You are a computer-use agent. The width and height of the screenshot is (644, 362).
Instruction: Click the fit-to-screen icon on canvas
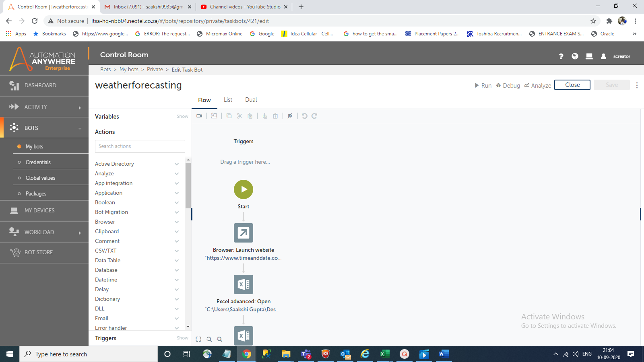tap(198, 339)
